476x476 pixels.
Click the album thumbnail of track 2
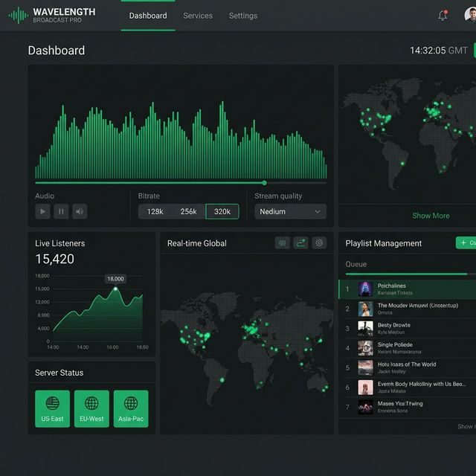[x=365, y=309]
